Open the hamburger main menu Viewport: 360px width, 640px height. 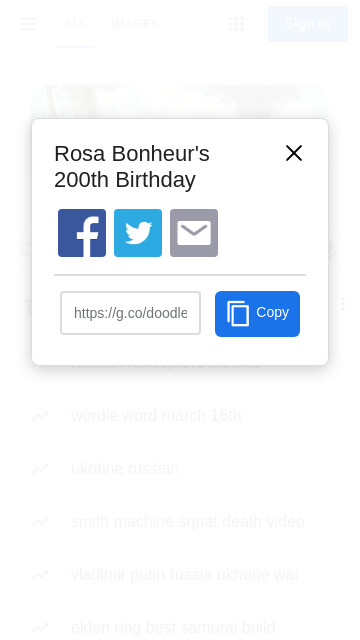click(28, 24)
